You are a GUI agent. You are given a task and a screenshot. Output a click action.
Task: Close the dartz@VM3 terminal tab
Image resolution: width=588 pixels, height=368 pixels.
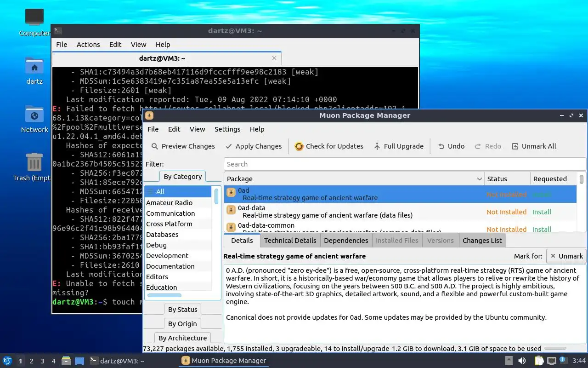click(x=274, y=58)
